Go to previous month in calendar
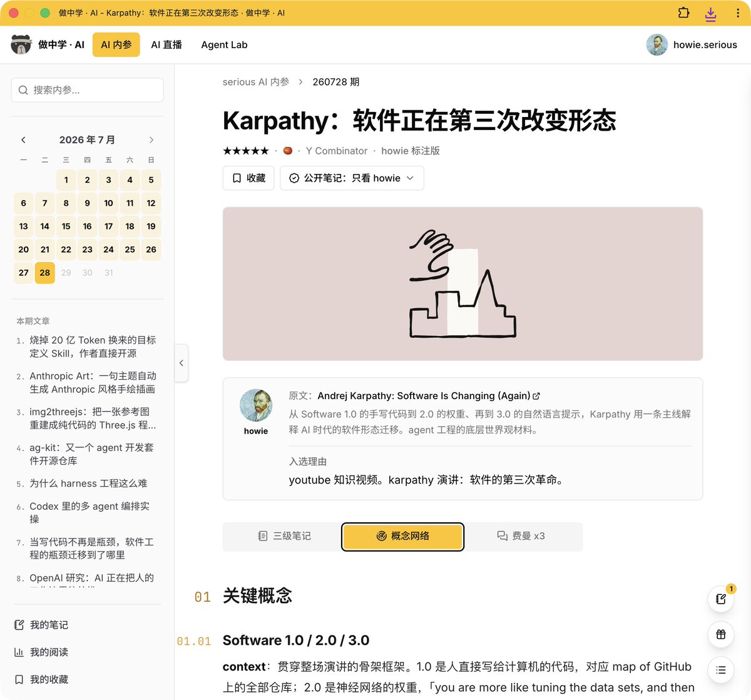Viewport: 751px width, 700px height. pyautogui.click(x=23, y=139)
